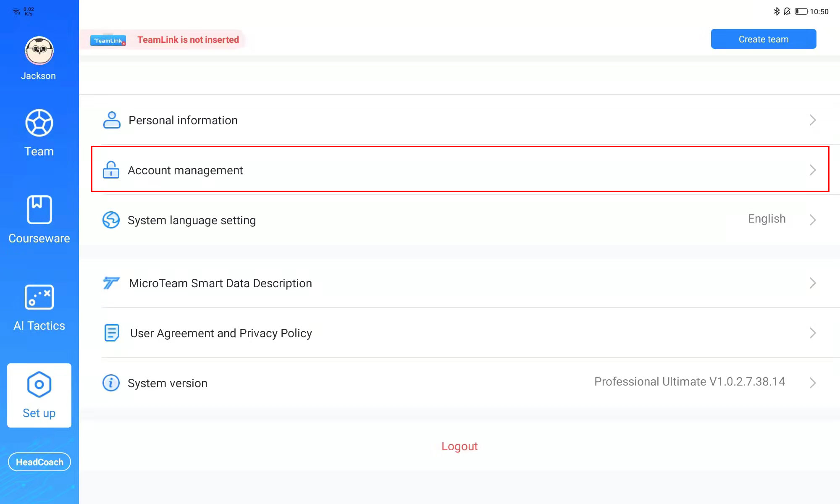The height and width of the screenshot is (504, 840).
Task: Click the System language globe icon
Action: tap(111, 220)
